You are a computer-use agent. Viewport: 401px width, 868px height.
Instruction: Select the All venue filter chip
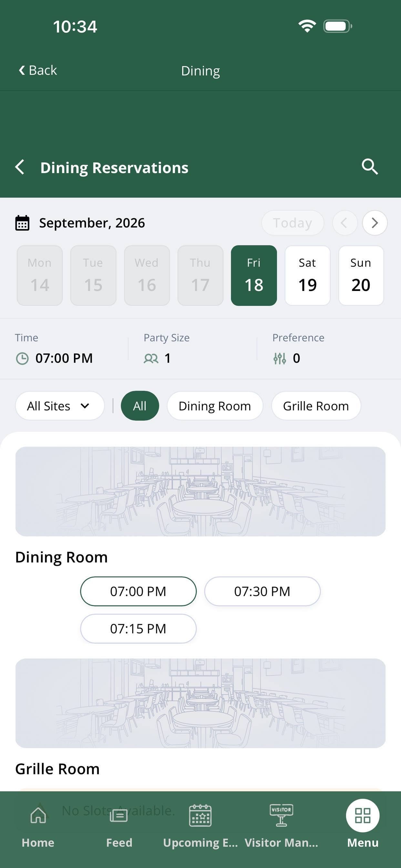click(140, 406)
